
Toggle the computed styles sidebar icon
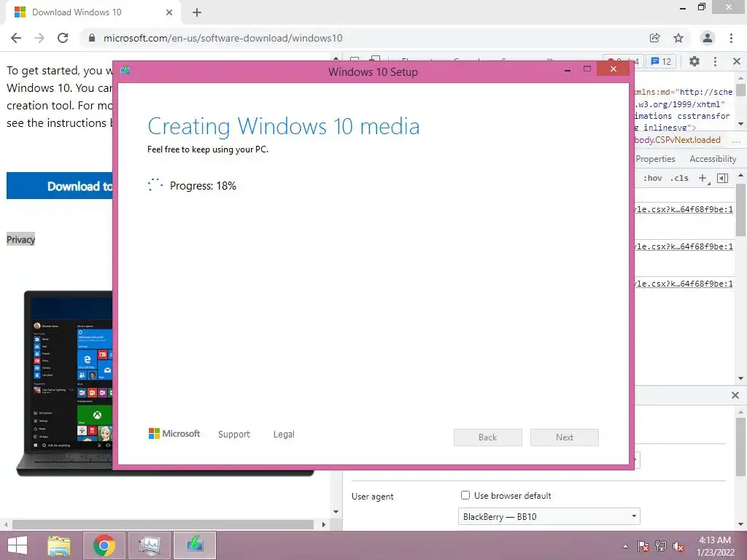point(723,178)
